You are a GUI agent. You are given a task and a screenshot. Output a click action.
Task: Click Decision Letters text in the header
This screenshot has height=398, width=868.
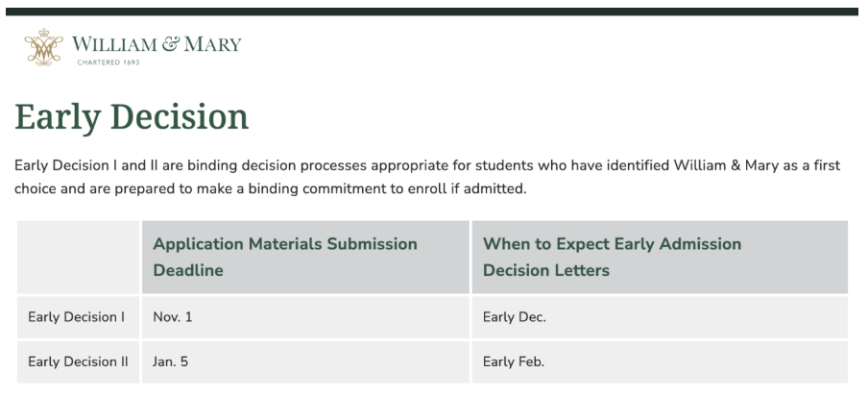click(x=546, y=270)
